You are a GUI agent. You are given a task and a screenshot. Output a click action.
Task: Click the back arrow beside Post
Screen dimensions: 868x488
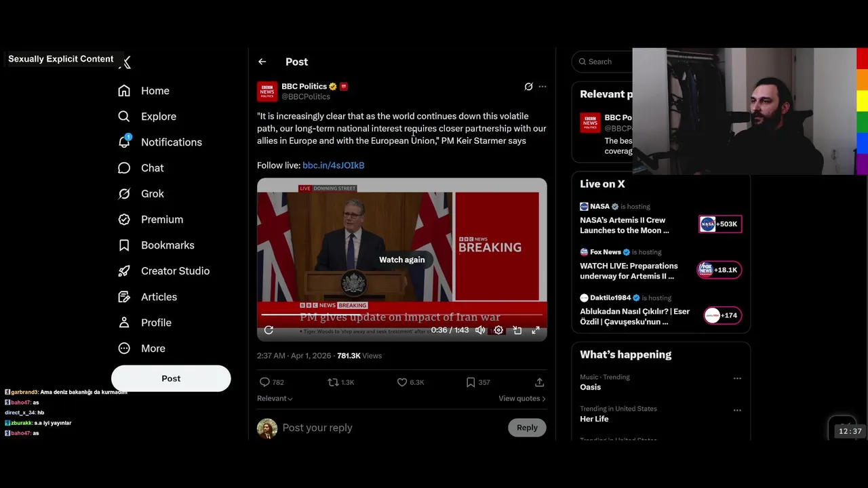[262, 62]
